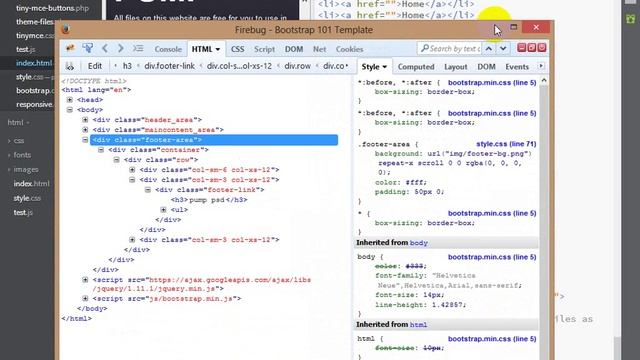
Task: Click the Search by text field
Action: click(x=454, y=49)
